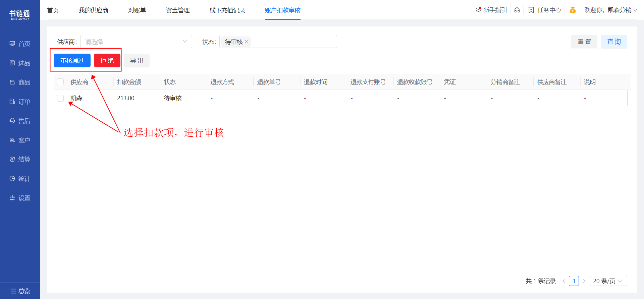The height and width of the screenshot is (299, 644).
Task: Open 设置 in the sidebar
Action: pyautogui.click(x=20, y=198)
